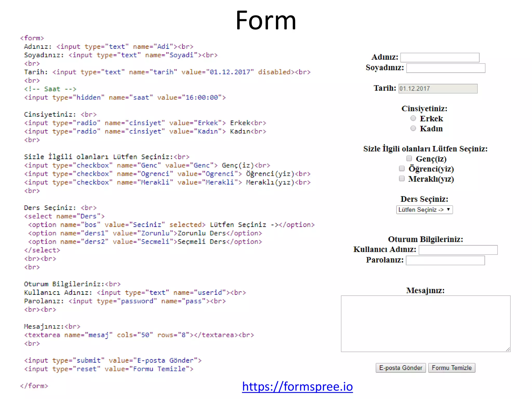Image resolution: width=532 pixels, height=399 pixels.
Task: Click the closing </select> tag text
Action: 42,250
